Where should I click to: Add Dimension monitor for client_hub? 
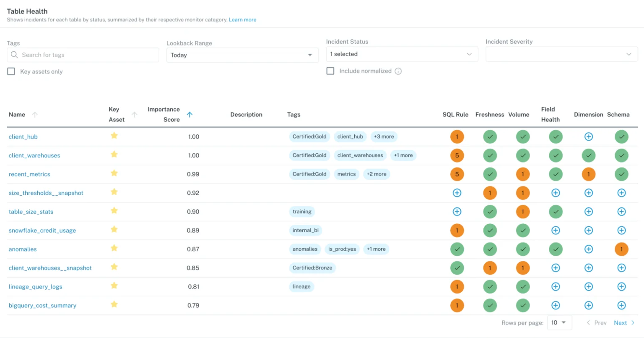coord(589,136)
